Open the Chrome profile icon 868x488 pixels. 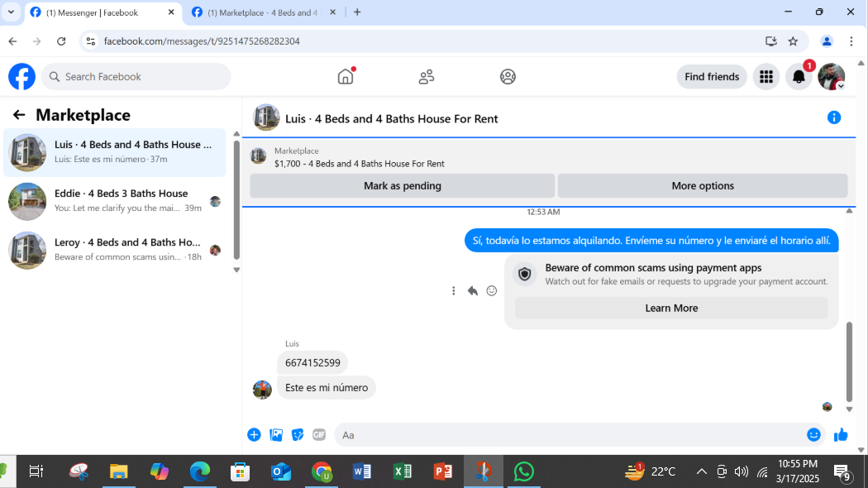[x=827, y=41]
